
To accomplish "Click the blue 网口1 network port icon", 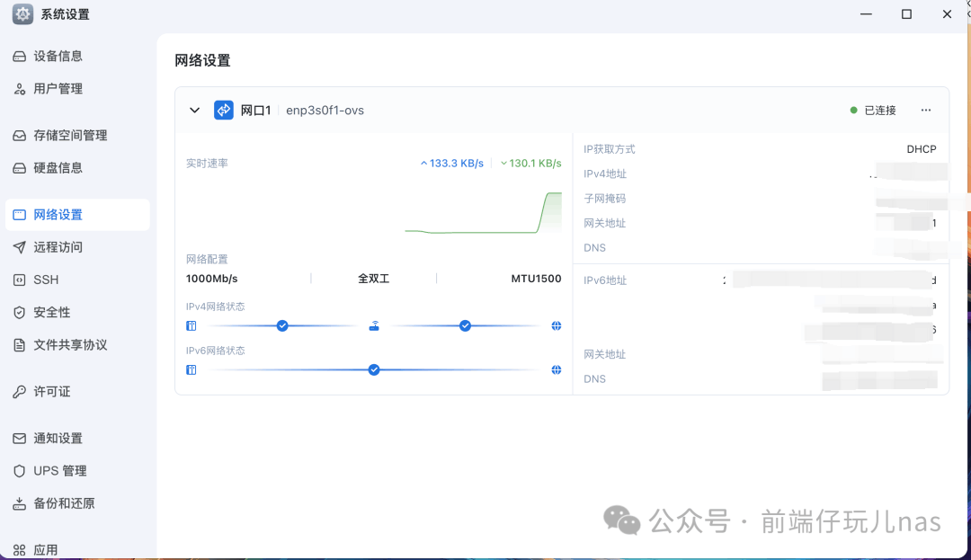I will (224, 110).
